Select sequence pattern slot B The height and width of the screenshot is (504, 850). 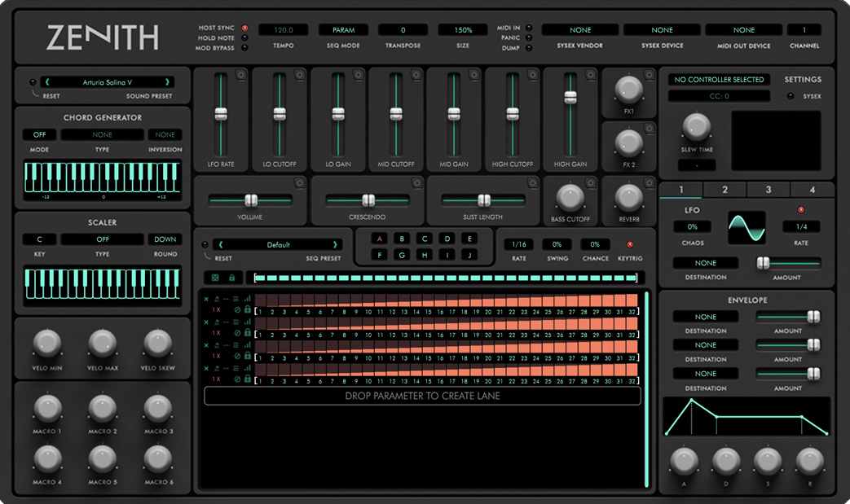[x=402, y=239]
